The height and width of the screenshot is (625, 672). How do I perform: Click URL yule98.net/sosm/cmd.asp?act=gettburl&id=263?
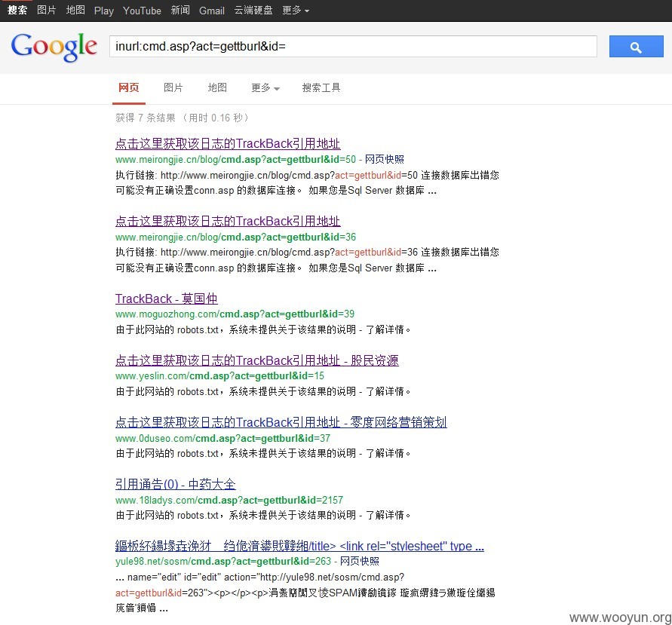point(223,561)
